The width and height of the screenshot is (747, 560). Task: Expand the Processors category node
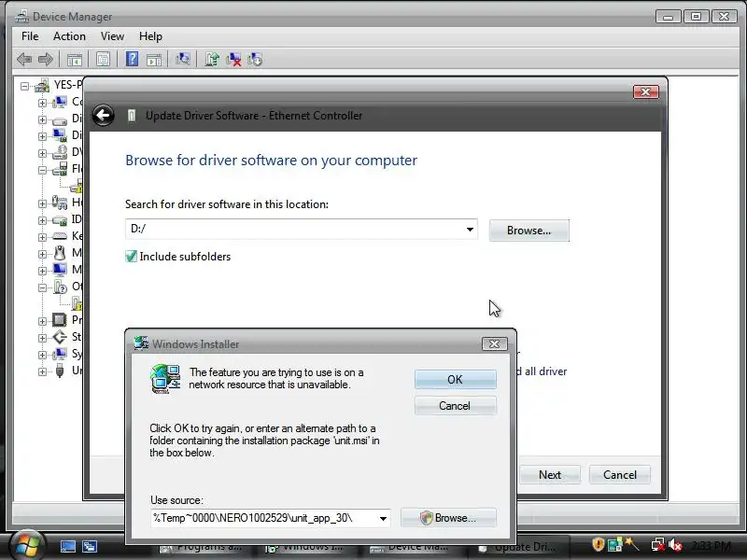click(x=42, y=321)
